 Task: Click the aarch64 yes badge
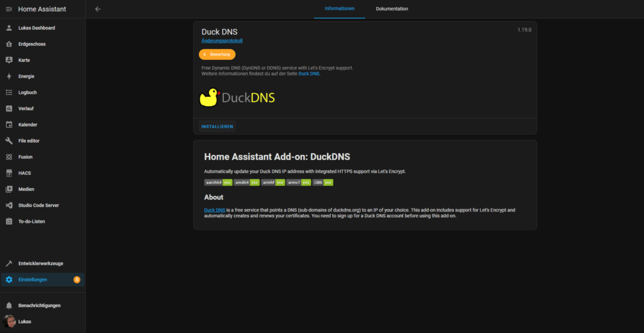click(x=218, y=182)
